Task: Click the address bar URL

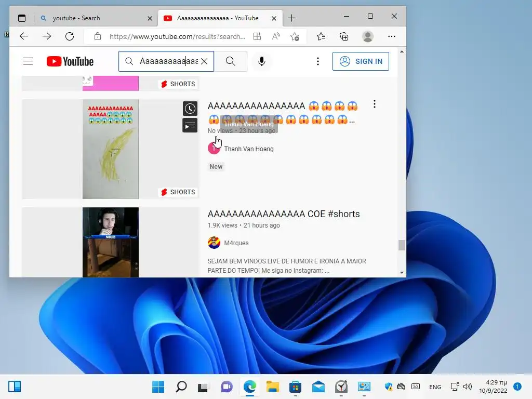Action: 177,36
